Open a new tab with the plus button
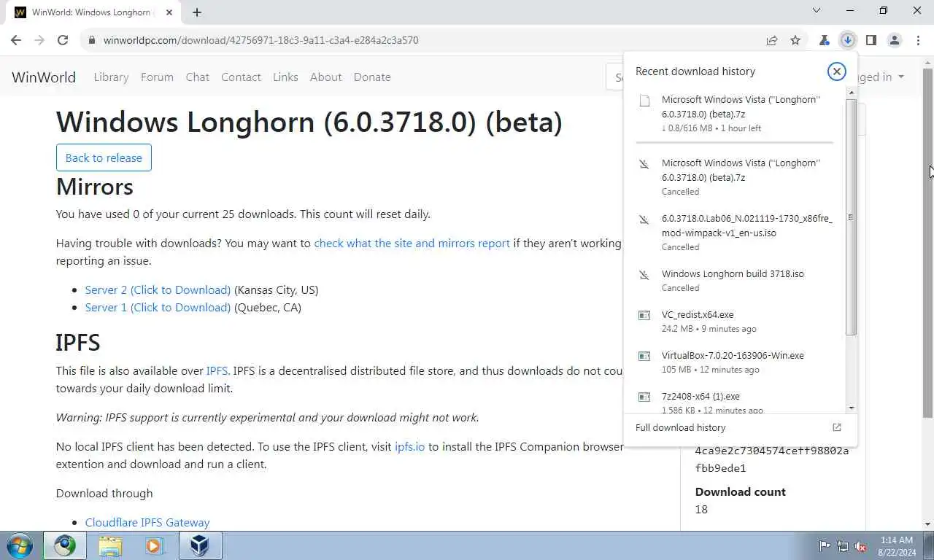 point(196,12)
